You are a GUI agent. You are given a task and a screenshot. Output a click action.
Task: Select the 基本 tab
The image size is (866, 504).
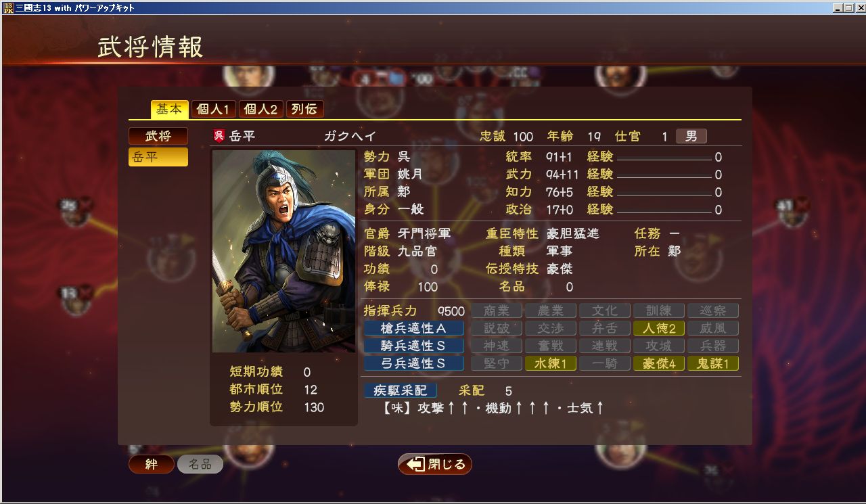point(169,109)
